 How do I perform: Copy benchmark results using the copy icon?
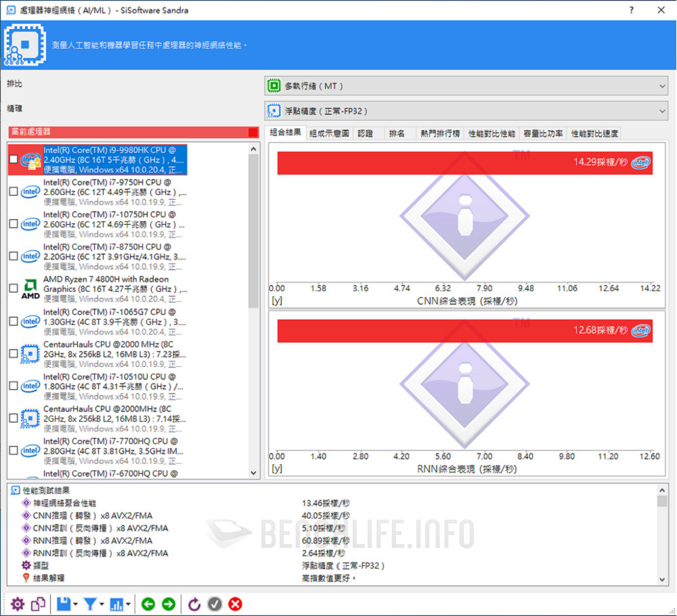coord(38,604)
